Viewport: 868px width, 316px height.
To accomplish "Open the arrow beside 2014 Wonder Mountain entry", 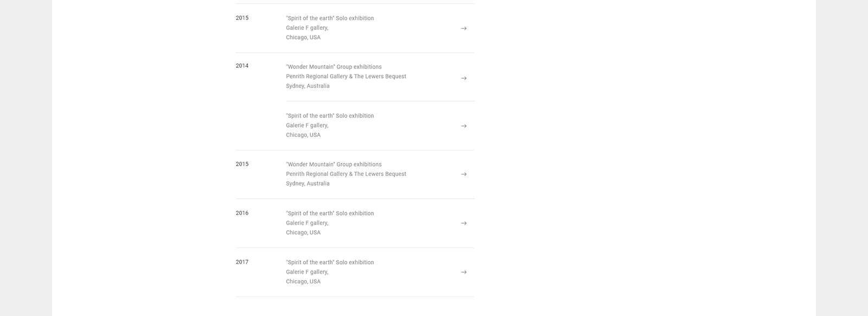I will click(463, 78).
